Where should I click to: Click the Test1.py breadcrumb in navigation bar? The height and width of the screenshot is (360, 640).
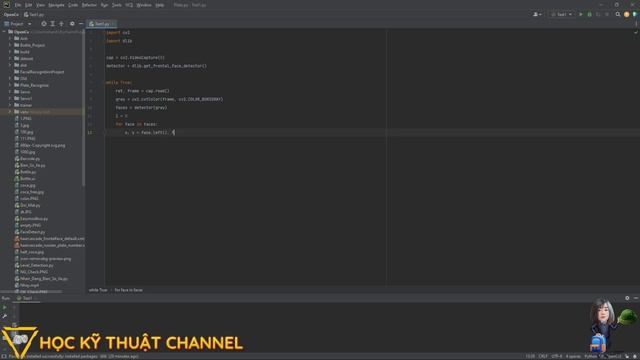pyautogui.click(x=34, y=14)
